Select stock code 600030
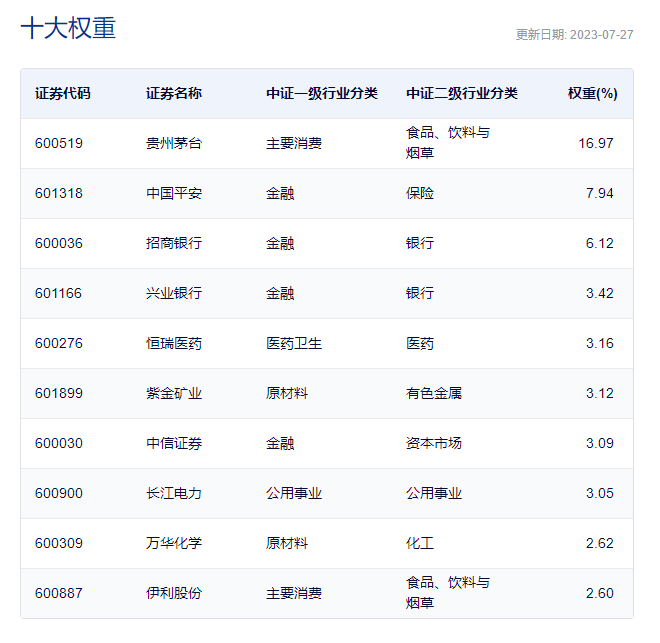Screen dimensions: 660x643 pyautogui.click(x=59, y=444)
